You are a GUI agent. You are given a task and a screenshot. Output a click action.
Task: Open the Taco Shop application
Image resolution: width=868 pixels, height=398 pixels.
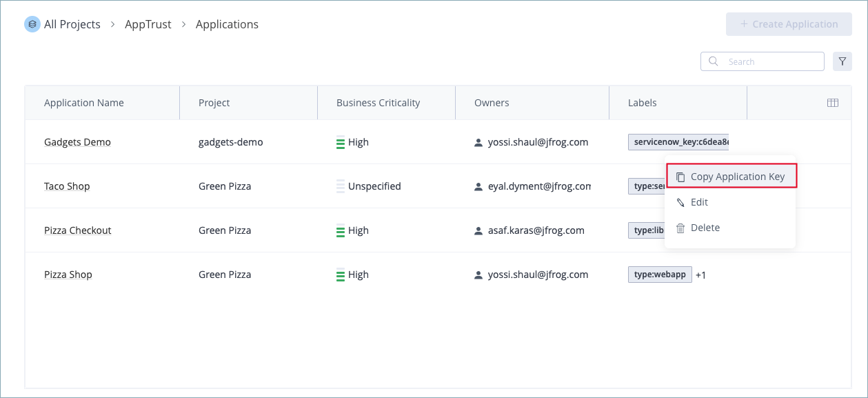[x=67, y=186]
